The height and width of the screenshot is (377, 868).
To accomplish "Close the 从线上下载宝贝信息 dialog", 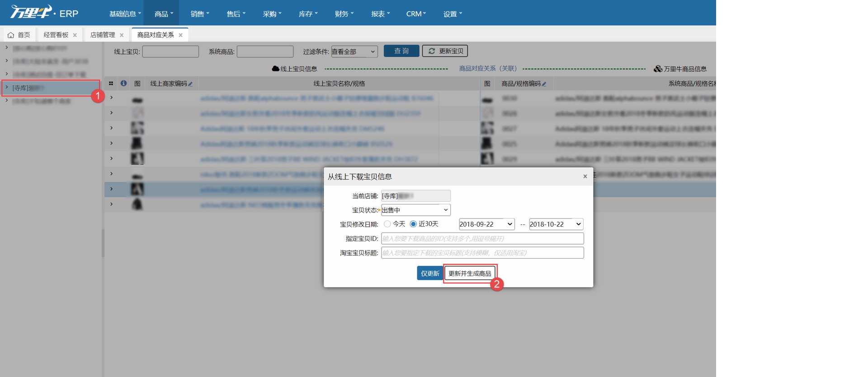I will [585, 177].
